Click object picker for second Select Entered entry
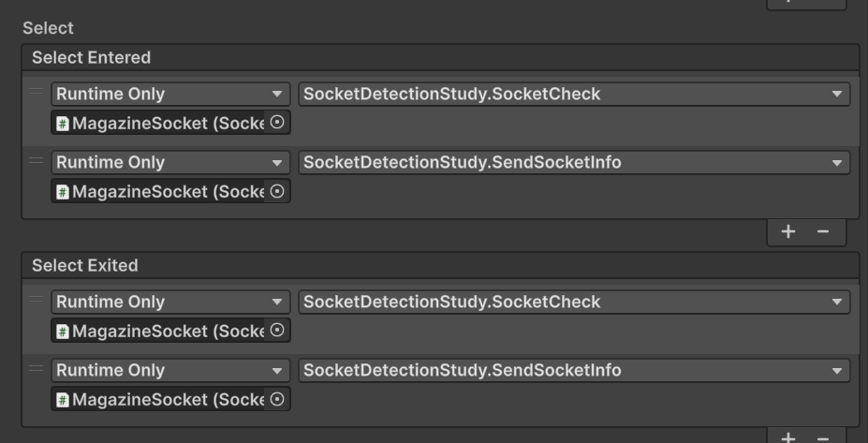The width and height of the screenshot is (868, 443). 277,191
